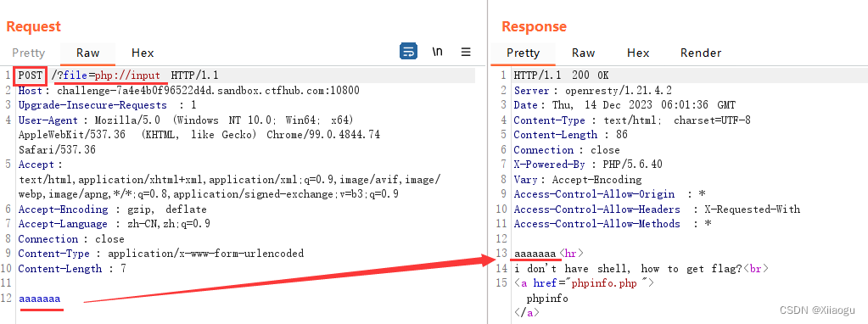Click the POST method in request line

coord(30,75)
